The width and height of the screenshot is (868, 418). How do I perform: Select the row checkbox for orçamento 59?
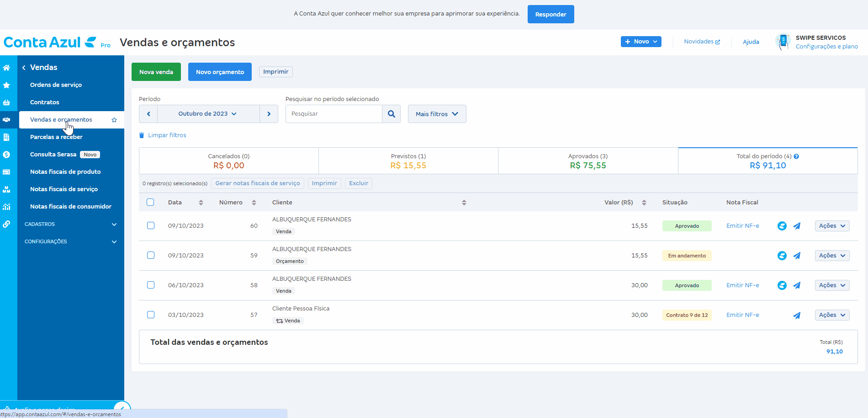151,255
